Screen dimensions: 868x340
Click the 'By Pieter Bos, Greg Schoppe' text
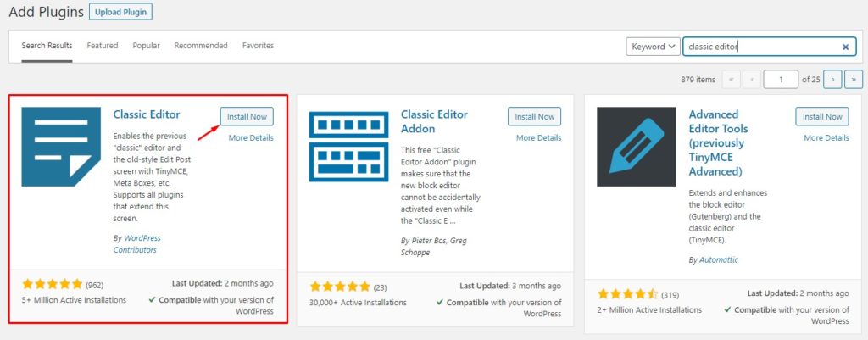click(435, 247)
